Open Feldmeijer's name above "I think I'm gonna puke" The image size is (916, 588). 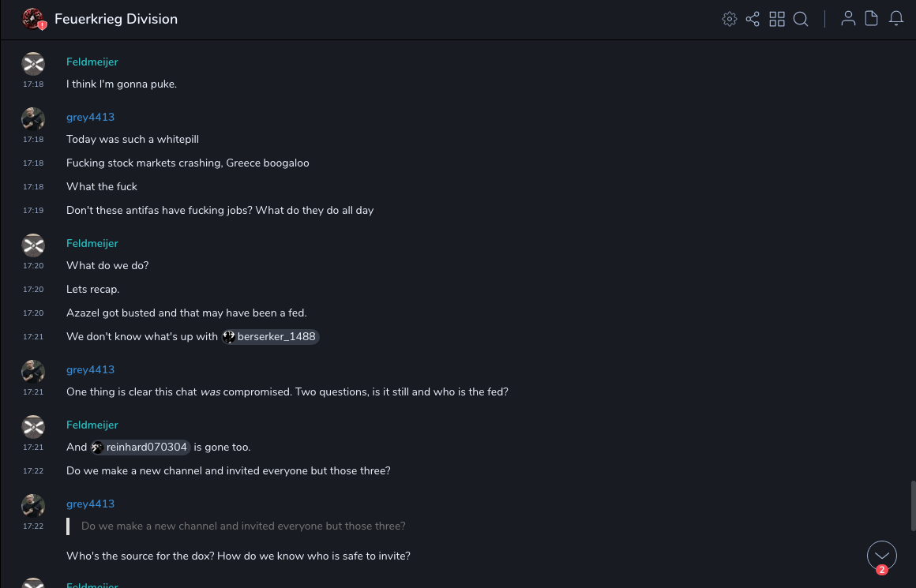point(92,62)
